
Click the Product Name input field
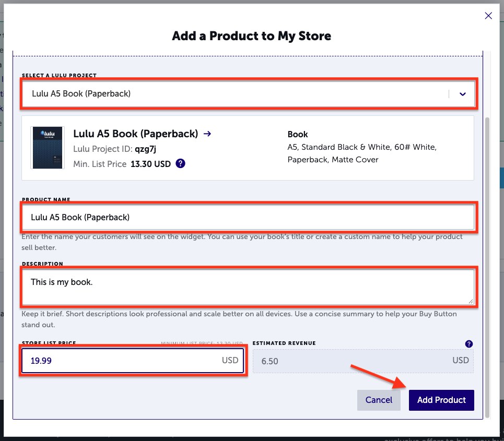tap(249, 218)
